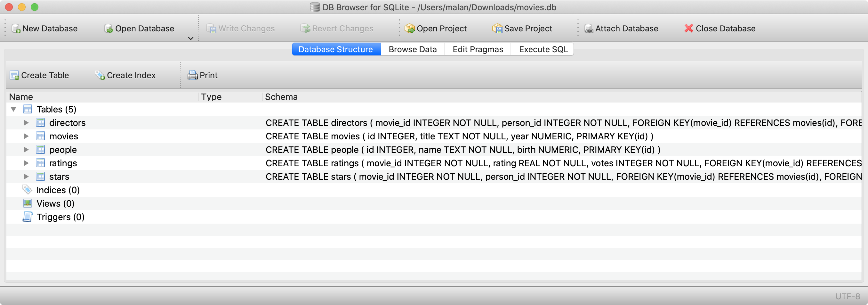
Task: Click the New Database icon
Action: click(x=15, y=28)
